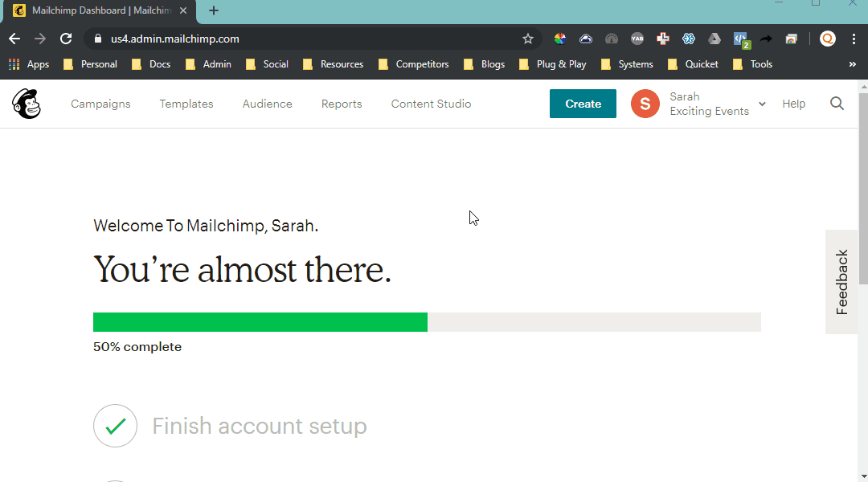Open the Help link
This screenshot has height=482, width=868.
(794, 104)
